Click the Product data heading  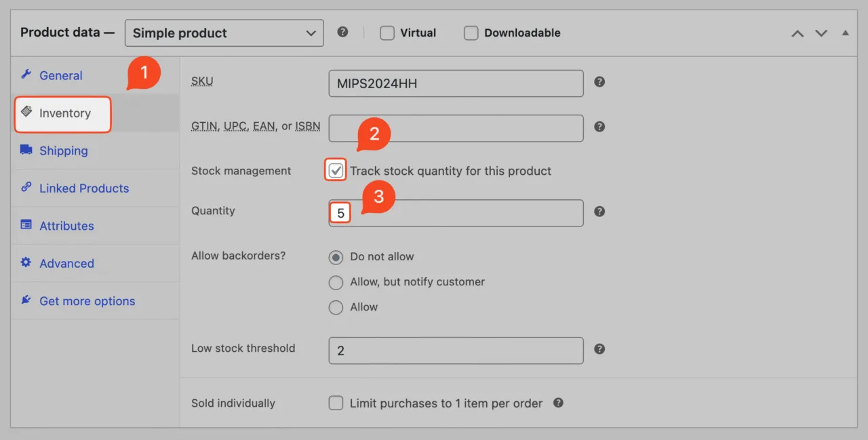coord(67,33)
